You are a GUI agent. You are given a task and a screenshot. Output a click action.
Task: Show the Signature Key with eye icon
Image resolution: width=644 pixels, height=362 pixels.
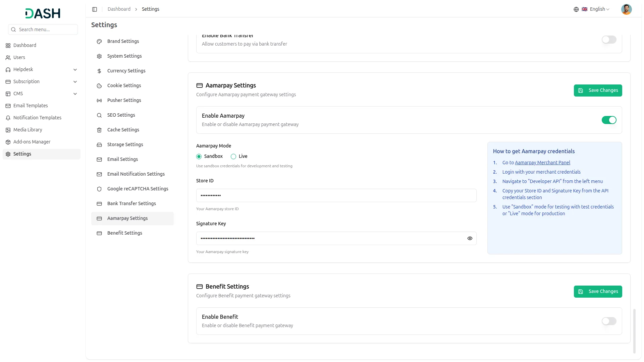[x=470, y=238]
